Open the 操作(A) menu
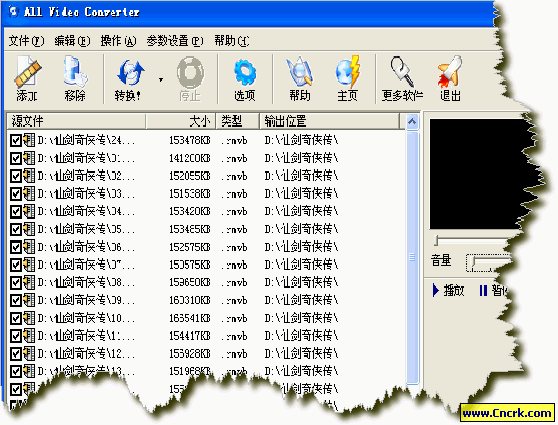The image size is (558, 425). point(118,41)
